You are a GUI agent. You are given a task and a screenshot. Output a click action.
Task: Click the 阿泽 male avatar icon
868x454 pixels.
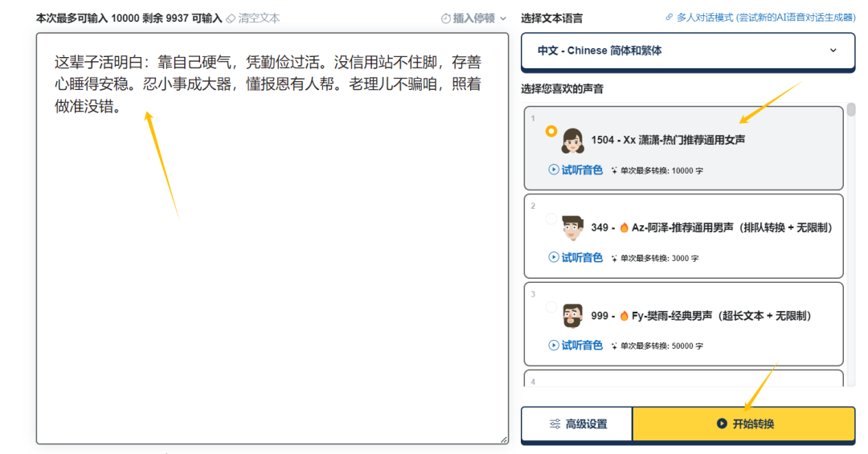572,227
